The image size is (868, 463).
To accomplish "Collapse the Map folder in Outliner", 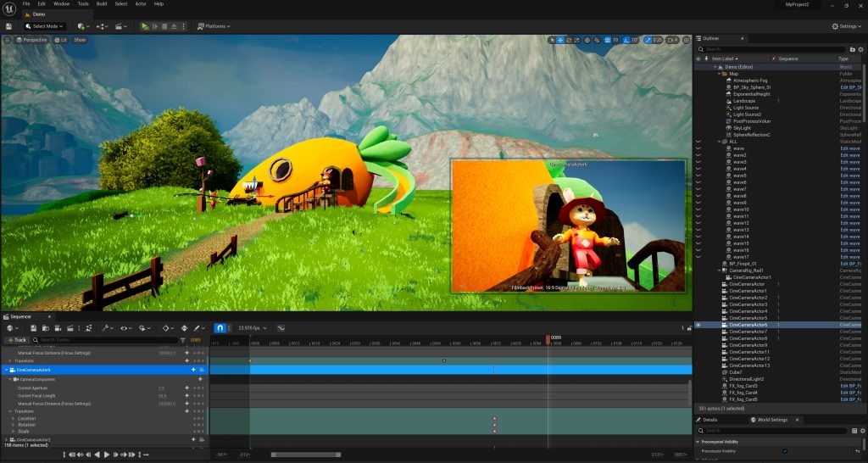I will (720, 74).
